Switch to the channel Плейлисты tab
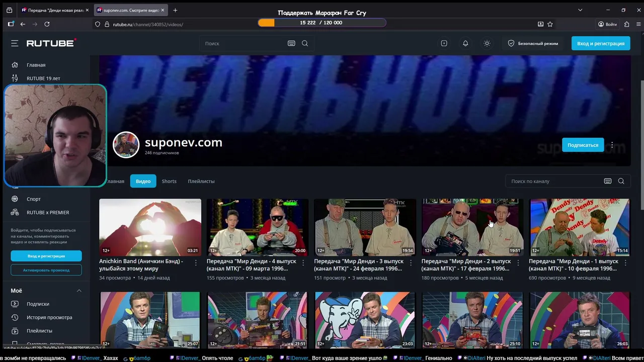 201,181
